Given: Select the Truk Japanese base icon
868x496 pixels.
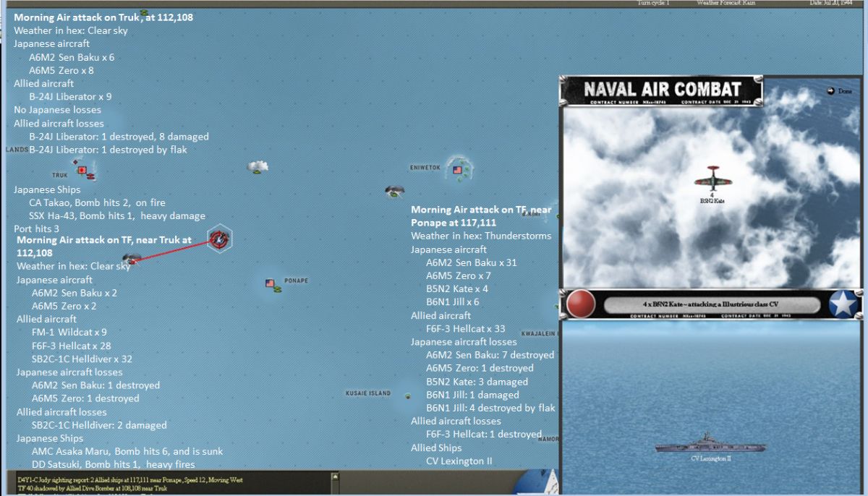Looking at the screenshot, I should click(82, 171).
